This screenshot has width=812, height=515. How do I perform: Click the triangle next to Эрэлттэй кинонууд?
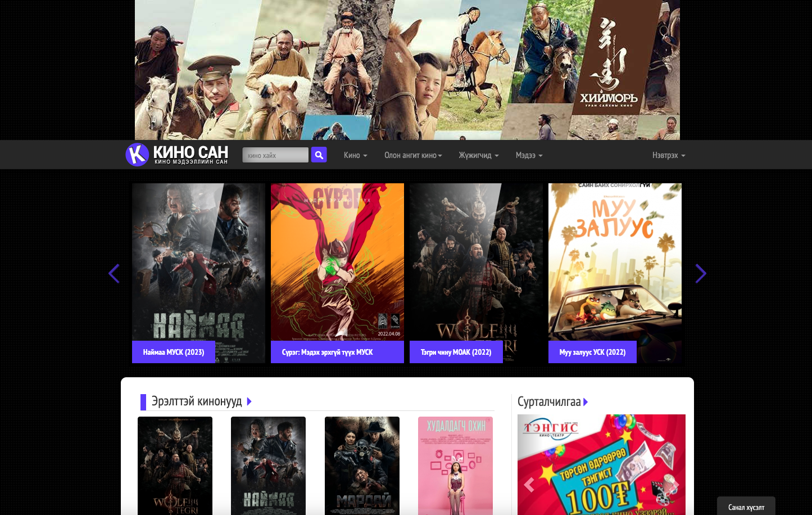click(250, 401)
